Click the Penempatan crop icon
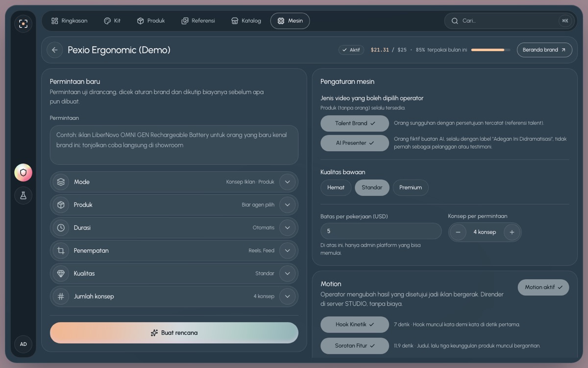Screen dimensions: 588x368 [x=61, y=251]
